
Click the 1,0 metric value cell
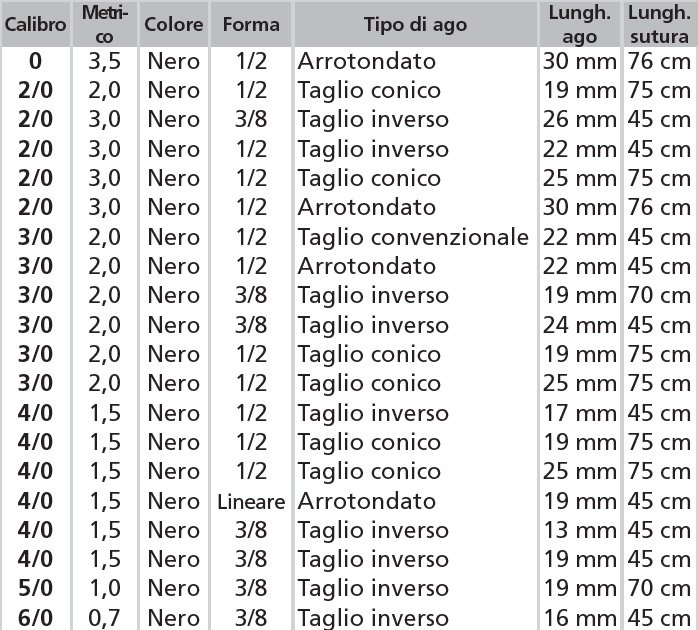click(x=104, y=589)
